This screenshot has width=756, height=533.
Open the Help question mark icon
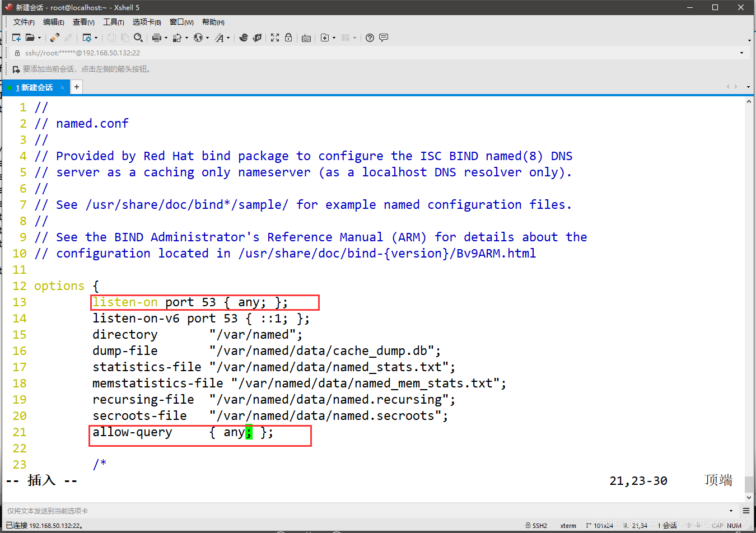(370, 38)
